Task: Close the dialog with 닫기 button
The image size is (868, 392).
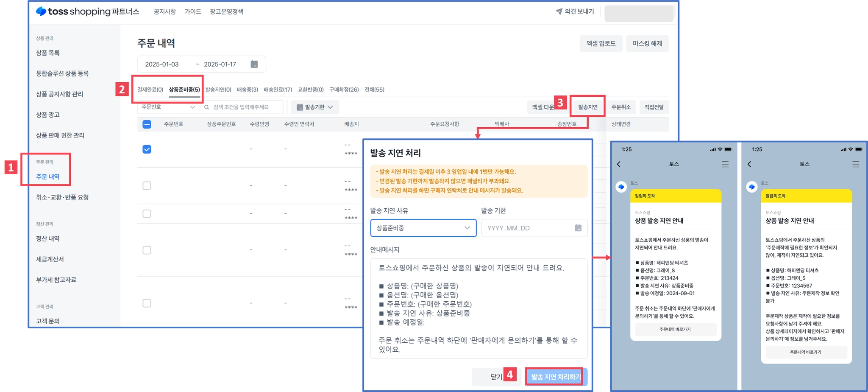Action: [496, 377]
